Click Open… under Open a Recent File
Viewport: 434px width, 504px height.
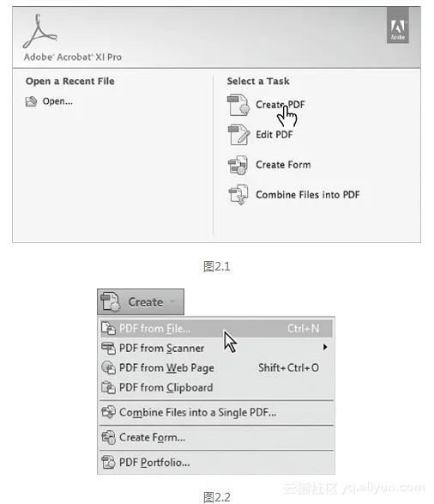pyautogui.click(x=57, y=101)
